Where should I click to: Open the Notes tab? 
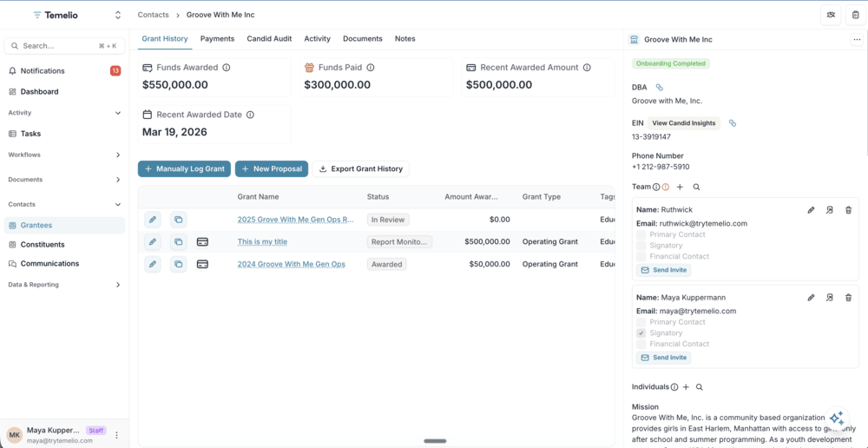coord(404,39)
